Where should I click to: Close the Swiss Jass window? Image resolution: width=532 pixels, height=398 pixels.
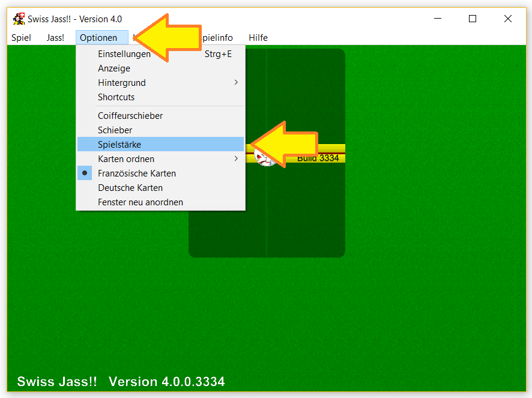[507, 19]
